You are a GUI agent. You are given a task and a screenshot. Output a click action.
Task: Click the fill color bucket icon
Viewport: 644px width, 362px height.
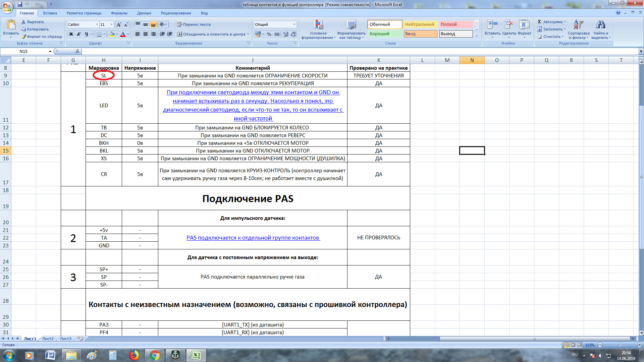112,34
